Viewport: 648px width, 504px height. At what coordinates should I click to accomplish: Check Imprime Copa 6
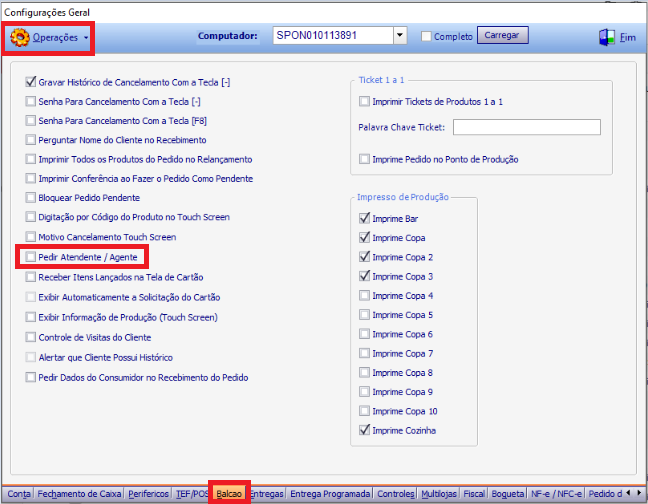click(x=364, y=334)
